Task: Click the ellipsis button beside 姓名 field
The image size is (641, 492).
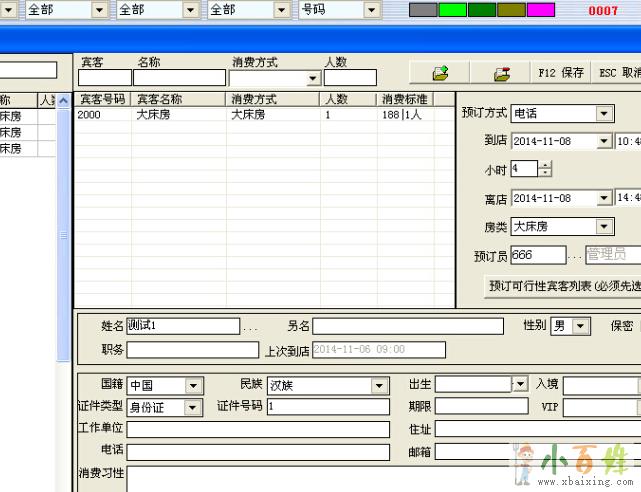Action: tap(250, 326)
